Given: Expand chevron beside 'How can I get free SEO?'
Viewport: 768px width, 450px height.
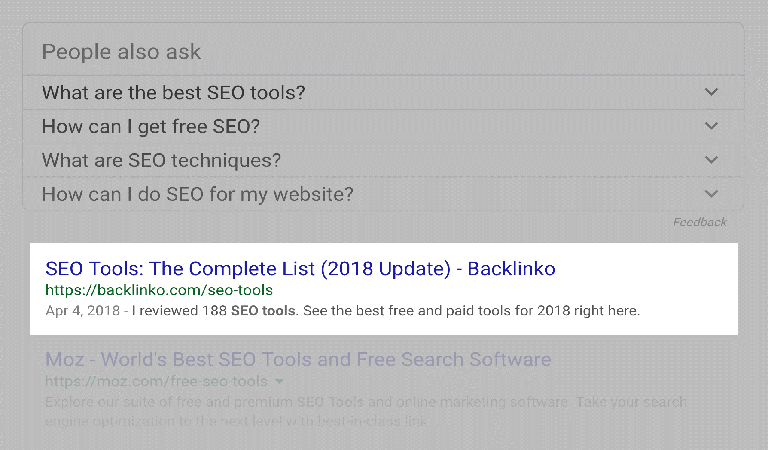Looking at the screenshot, I should pos(711,126).
